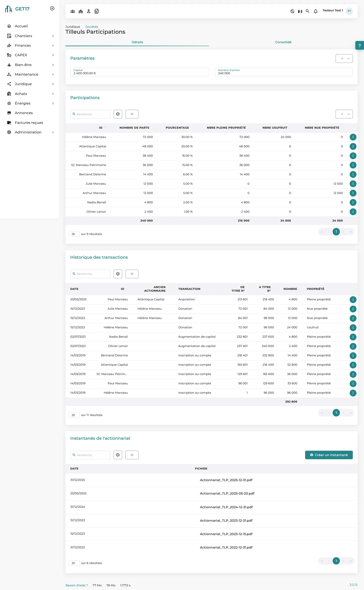Expand CAPEX sidebar menu
364x590 pixels.
(30, 55)
